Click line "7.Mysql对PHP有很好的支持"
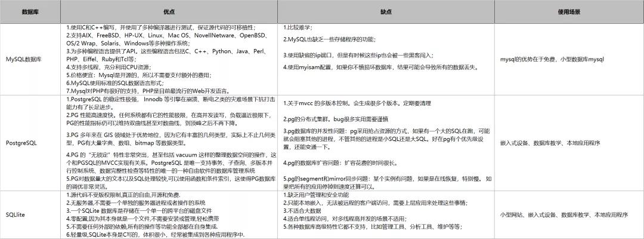The height and width of the screenshot is (239, 644). (x=148, y=91)
